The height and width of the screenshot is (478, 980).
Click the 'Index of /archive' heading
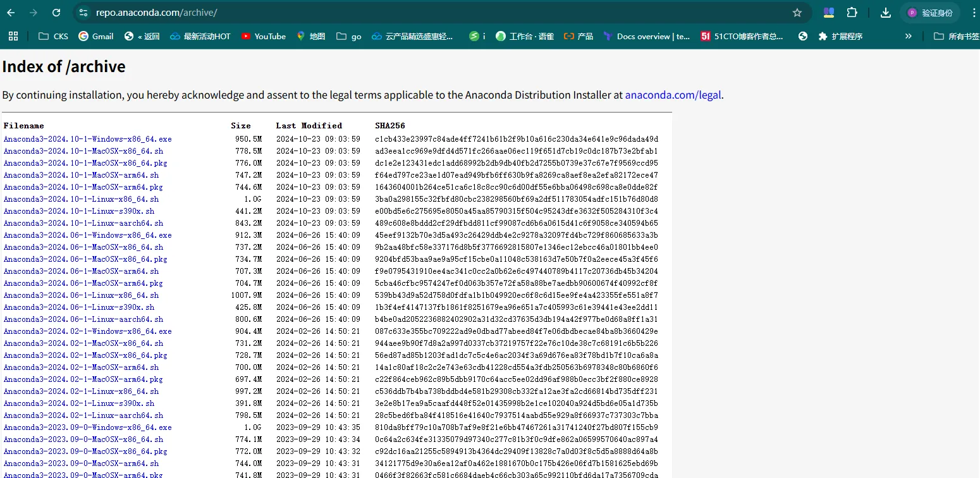point(64,66)
